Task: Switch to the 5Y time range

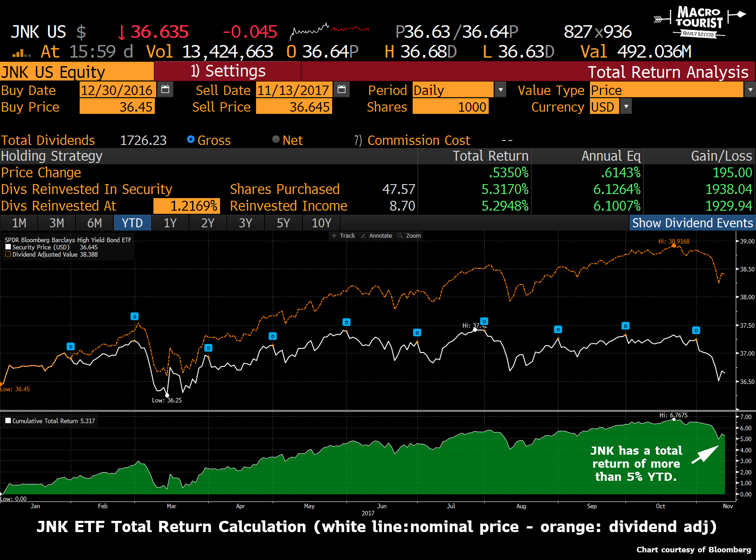Action: [283, 223]
